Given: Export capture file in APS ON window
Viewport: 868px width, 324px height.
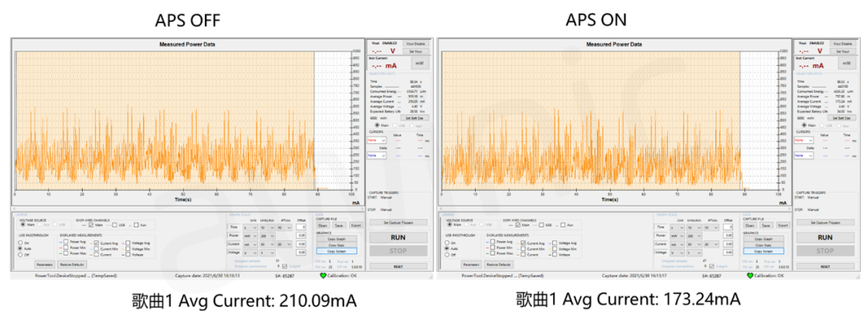Looking at the screenshot, I should (784, 225).
